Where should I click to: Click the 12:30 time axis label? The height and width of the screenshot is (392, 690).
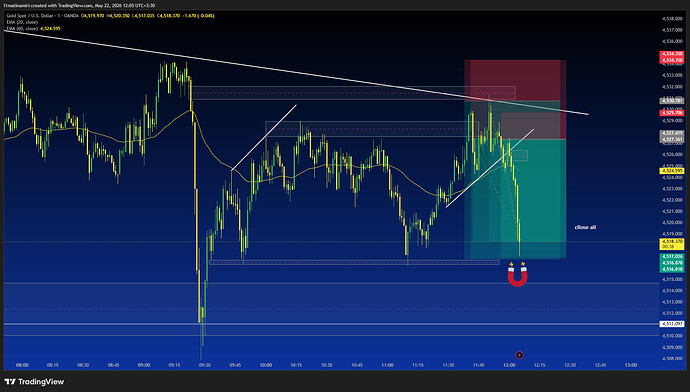click(x=570, y=365)
